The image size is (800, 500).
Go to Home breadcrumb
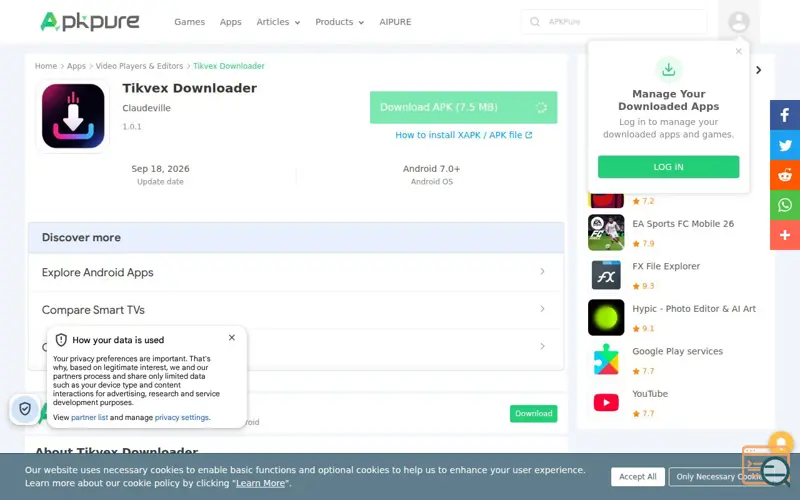46,66
